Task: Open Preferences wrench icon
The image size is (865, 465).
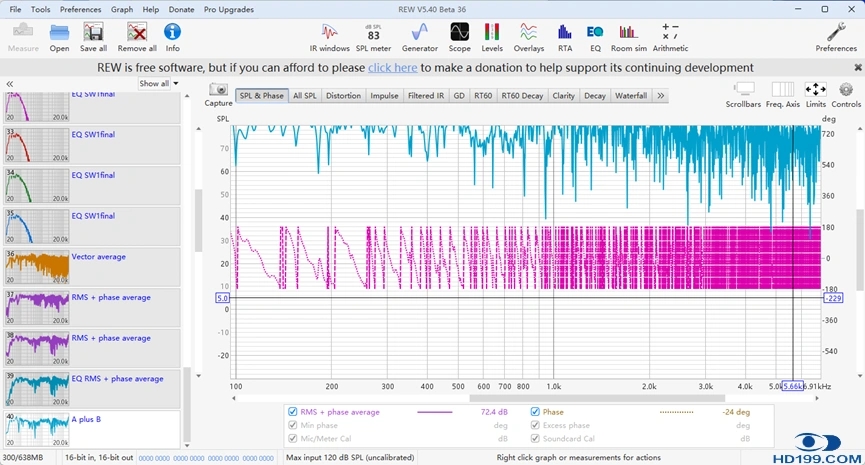Action: [836, 37]
